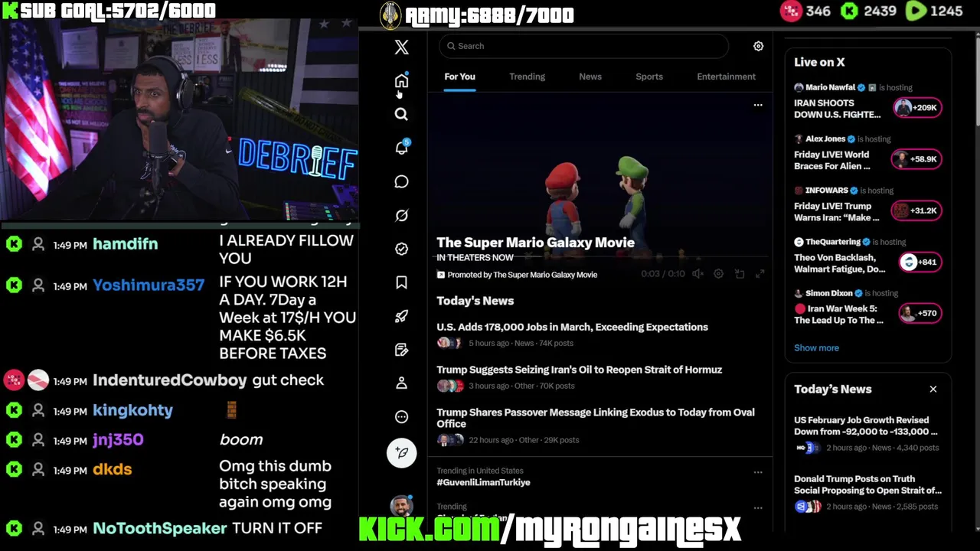Select the For You tab
The image size is (980, 551).
(459, 77)
